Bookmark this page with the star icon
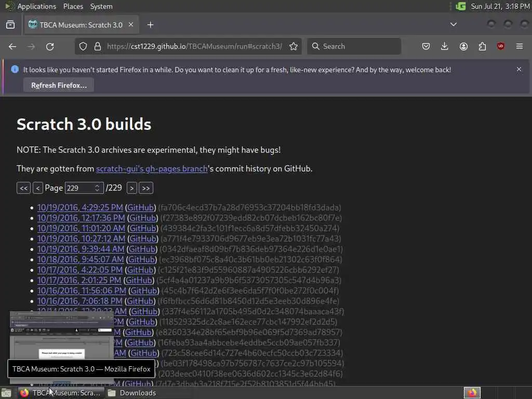The height and width of the screenshot is (399, 532). [x=294, y=46]
